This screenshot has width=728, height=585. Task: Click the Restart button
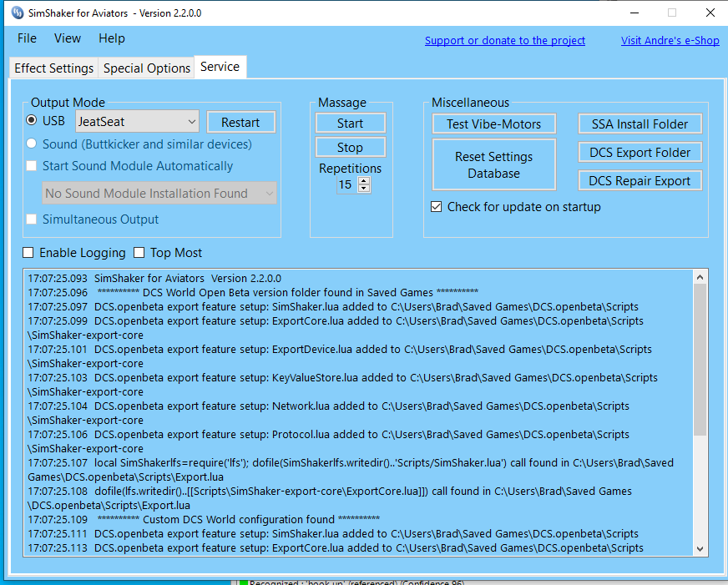(x=240, y=122)
